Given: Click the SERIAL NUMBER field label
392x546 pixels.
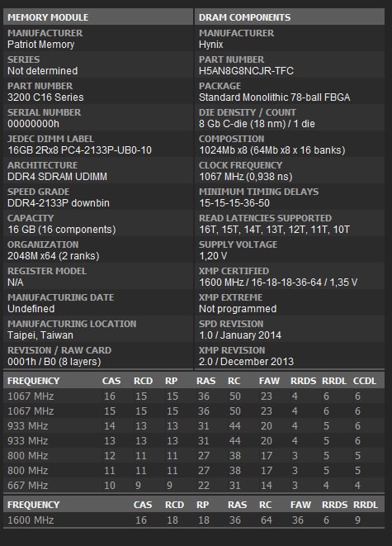Looking at the screenshot, I should point(45,112).
